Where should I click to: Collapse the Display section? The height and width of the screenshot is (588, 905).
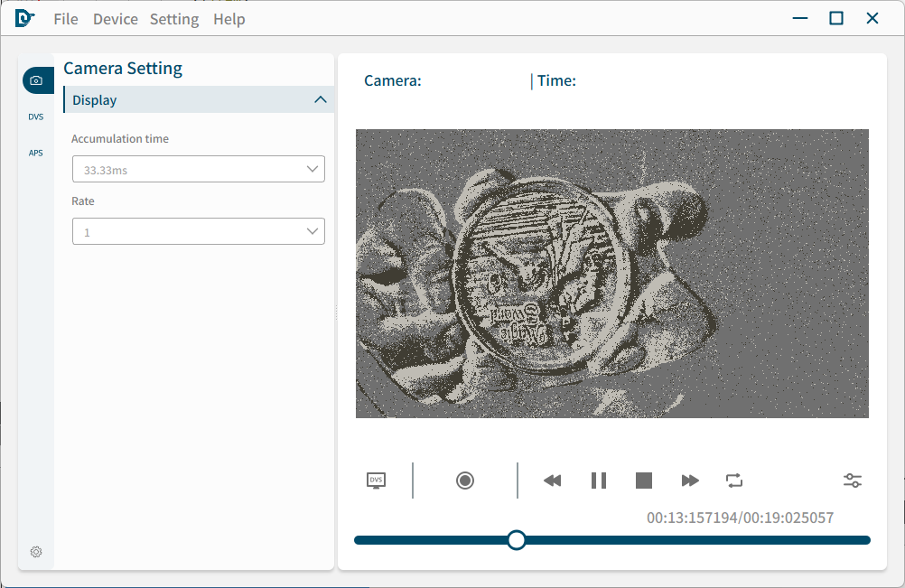pos(320,99)
